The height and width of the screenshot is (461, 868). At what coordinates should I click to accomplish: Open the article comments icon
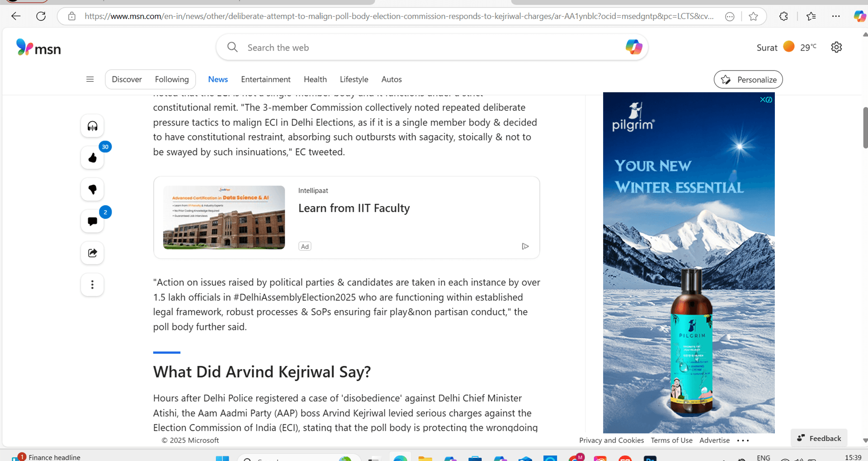point(92,221)
